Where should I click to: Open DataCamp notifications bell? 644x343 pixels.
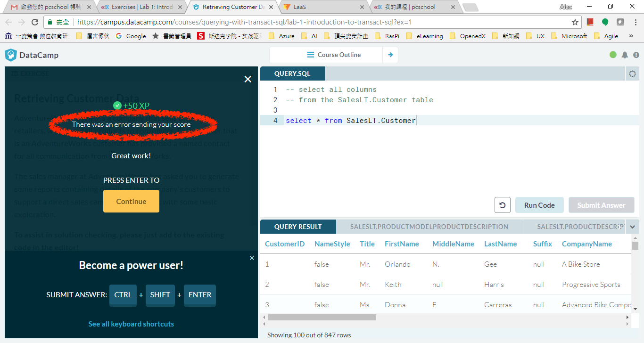625,55
